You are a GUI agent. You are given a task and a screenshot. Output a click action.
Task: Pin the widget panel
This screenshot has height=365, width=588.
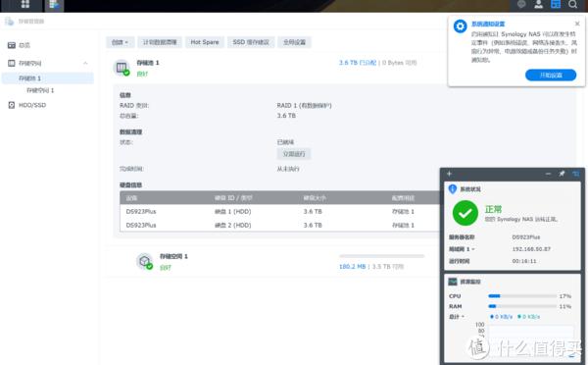[x=562, y=174]
